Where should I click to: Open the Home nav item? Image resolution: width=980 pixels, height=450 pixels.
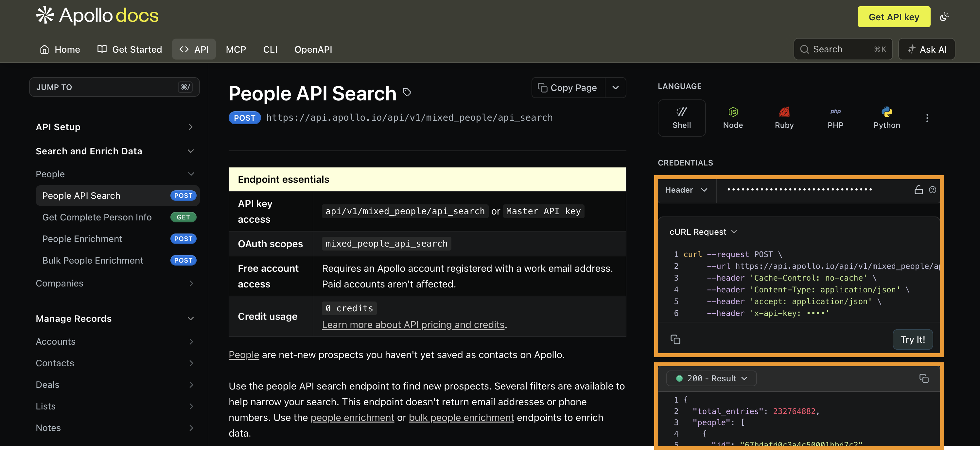click(60, 49)
